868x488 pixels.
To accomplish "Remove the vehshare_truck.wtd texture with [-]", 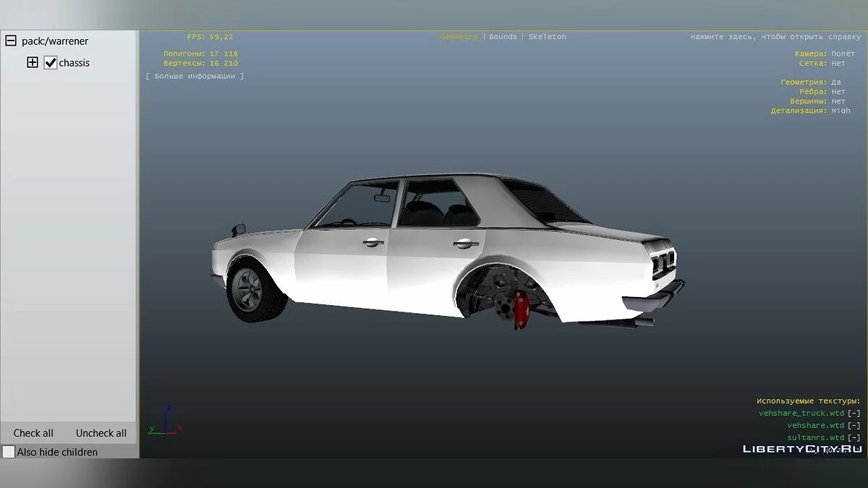I will point(854,414).
